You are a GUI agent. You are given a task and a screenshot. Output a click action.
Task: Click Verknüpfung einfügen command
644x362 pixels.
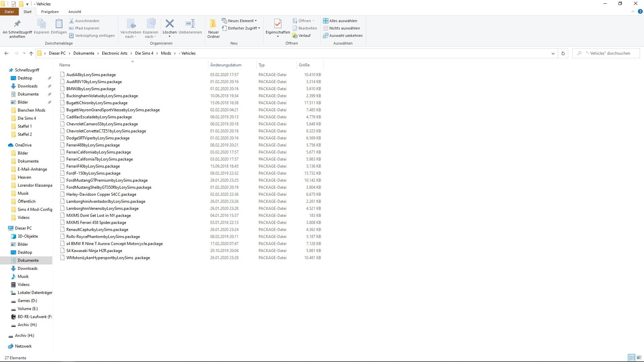pyautogui.click(x=92, y=36)
